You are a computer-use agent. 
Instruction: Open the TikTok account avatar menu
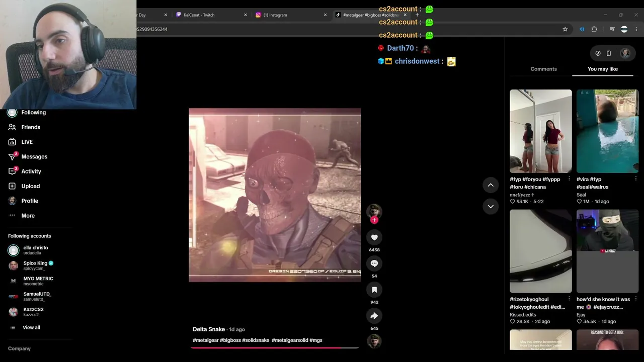tap(625, 53)
